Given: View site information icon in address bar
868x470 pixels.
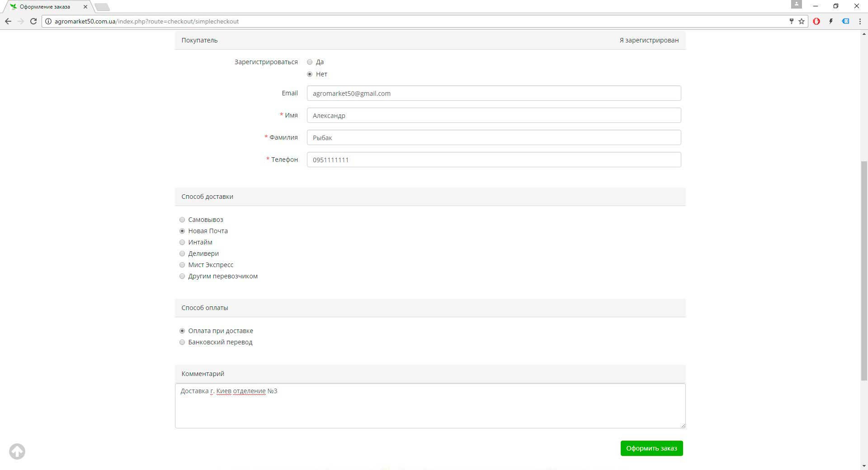Looking at the screenshot, I should 48,21.
